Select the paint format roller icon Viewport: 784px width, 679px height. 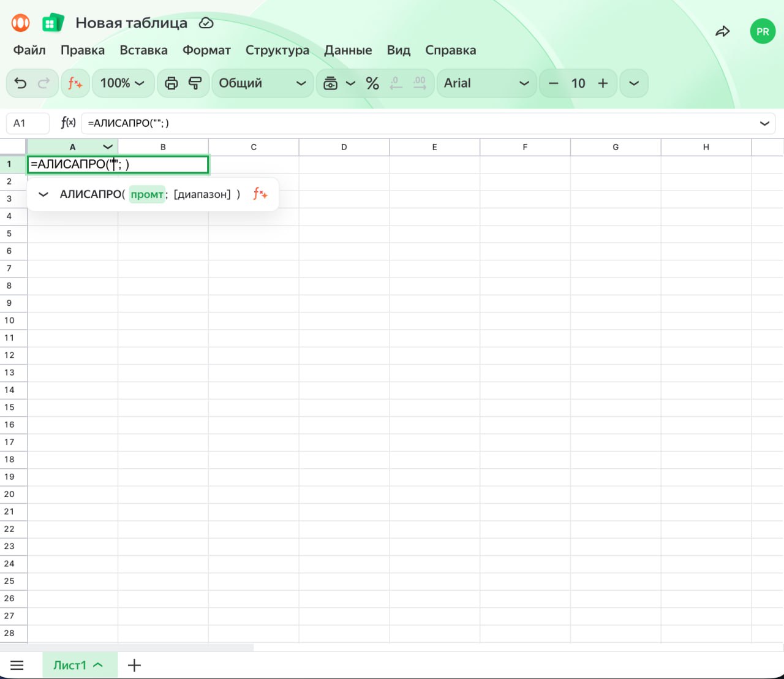click(x=195, y=83)
